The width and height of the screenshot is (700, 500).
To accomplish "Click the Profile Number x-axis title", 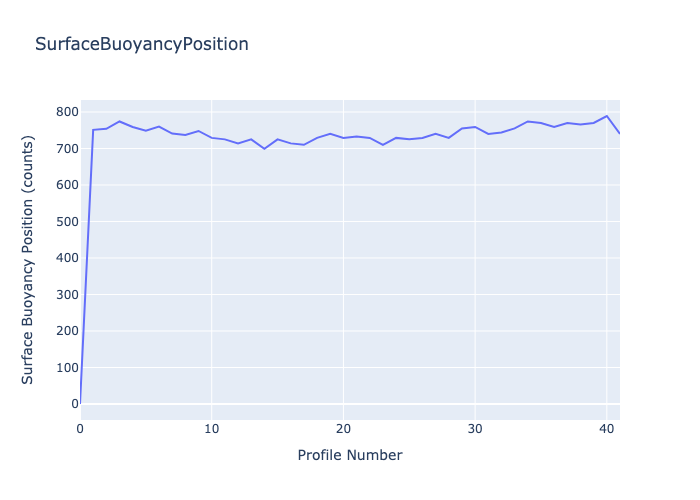I will point(350,455).
